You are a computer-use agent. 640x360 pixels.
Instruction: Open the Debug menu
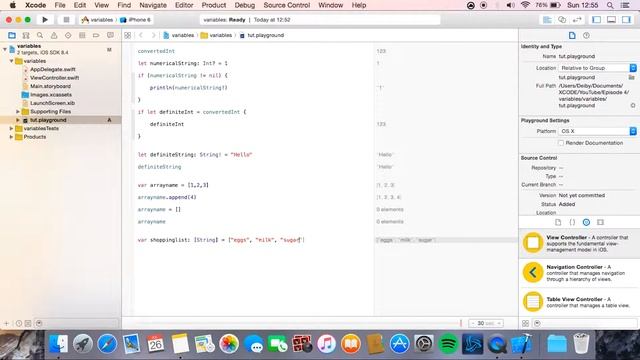[244, 5]
